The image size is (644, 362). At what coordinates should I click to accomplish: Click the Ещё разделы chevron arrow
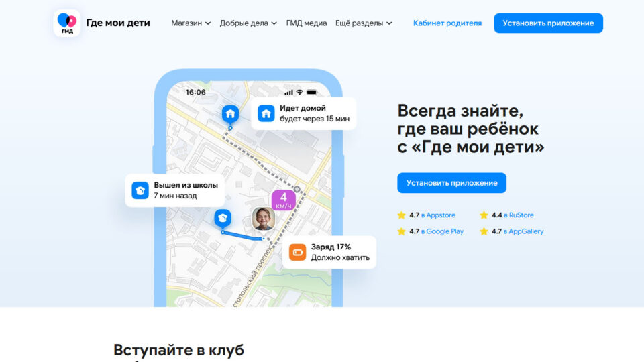coord(389,23)
